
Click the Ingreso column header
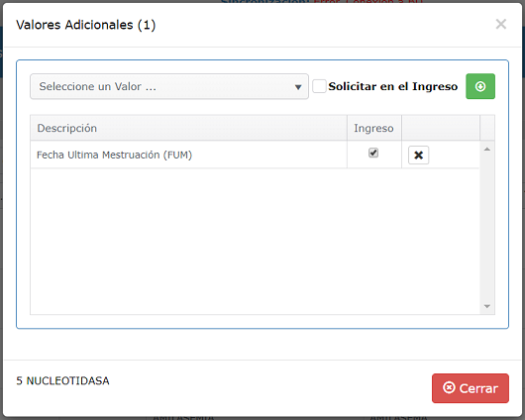pos(374,128)
